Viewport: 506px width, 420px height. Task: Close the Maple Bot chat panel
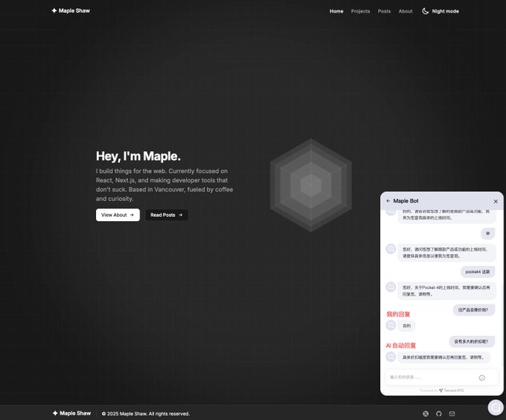(496, 202)
